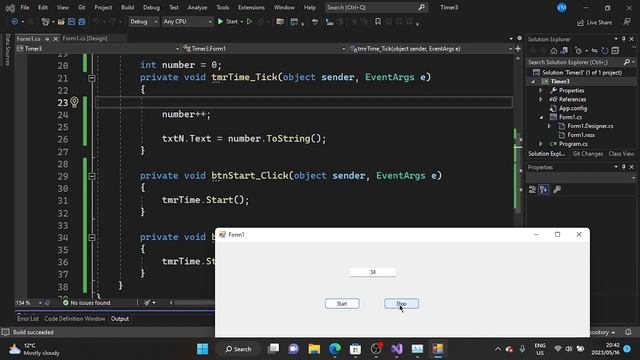Click the split editor plus icon
Viewport: 640px width, 360px height.
pos(518,49)
